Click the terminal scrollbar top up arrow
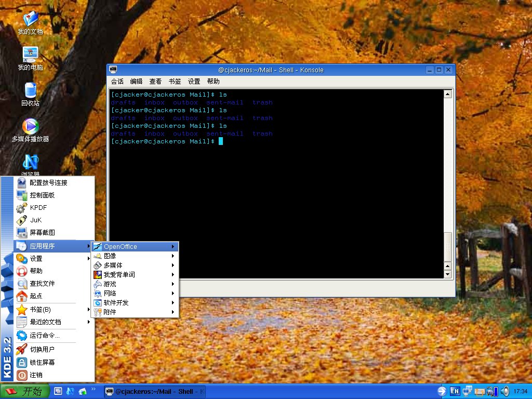 (448, 94)
